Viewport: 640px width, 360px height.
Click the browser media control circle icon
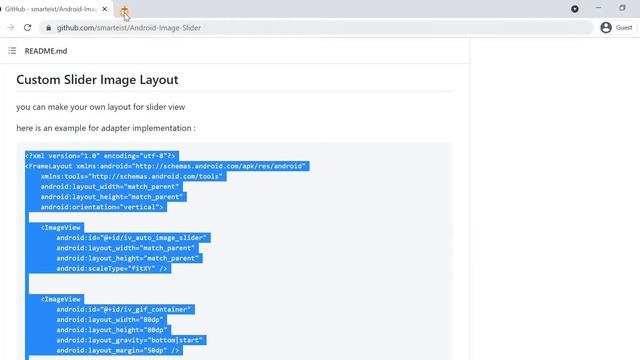pos(575,9)
